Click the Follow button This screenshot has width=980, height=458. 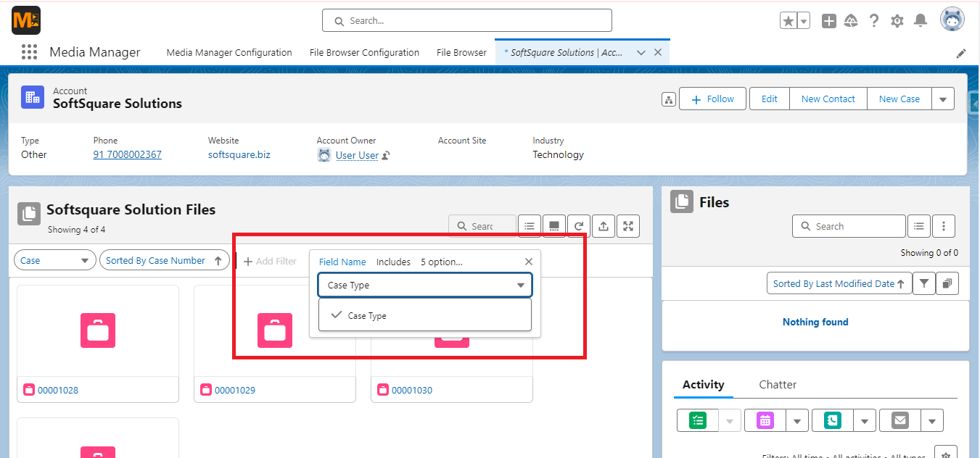point(712,99)
